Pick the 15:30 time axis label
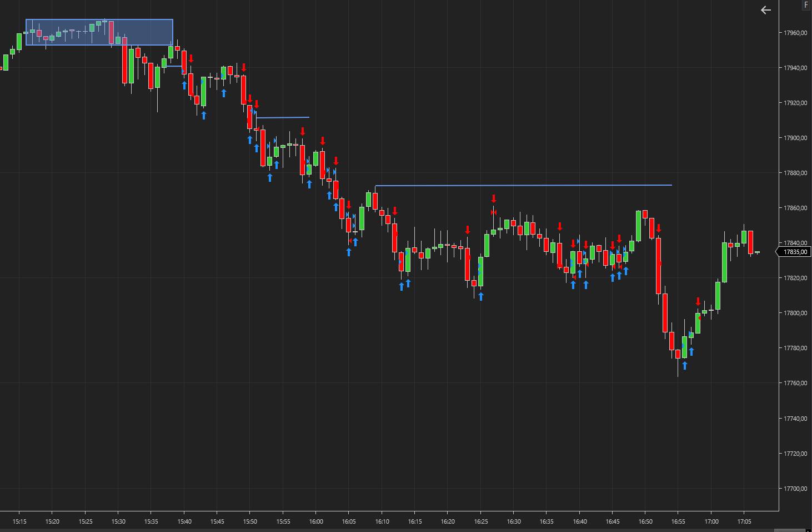812x532 pixels. tap(118, 521)
